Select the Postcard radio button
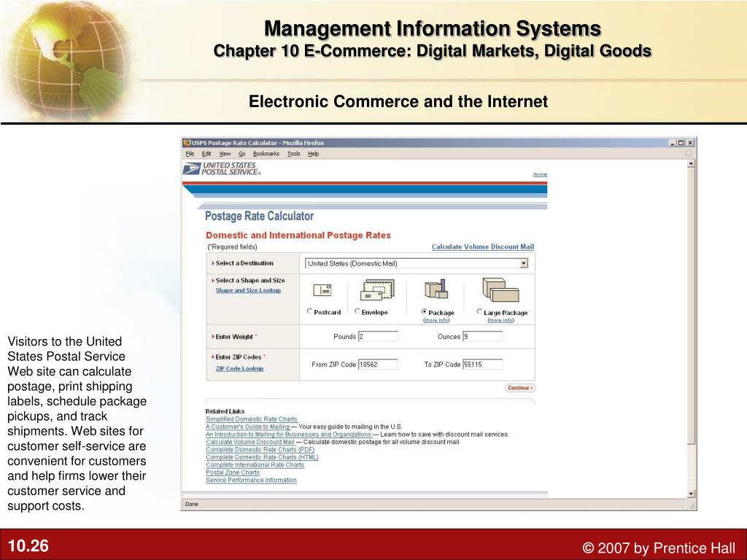 coord(309,311)
